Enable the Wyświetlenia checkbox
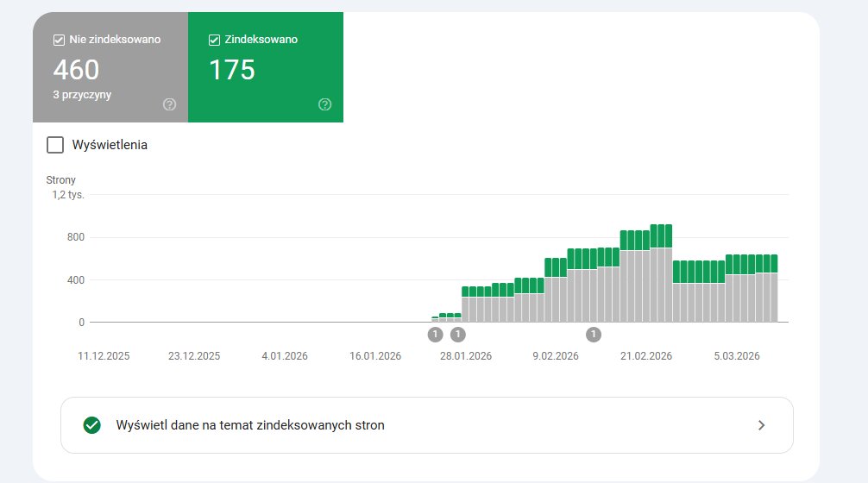868x483 pixels. [x=55, y=145]
